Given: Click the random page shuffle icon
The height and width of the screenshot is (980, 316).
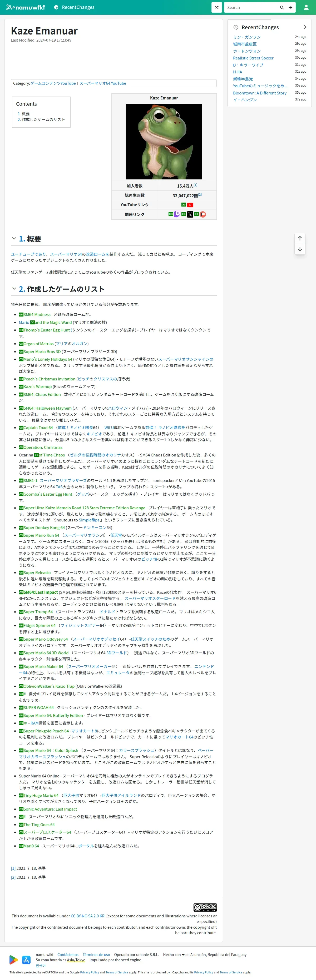Looking at the screenshot, I should 217,7.
